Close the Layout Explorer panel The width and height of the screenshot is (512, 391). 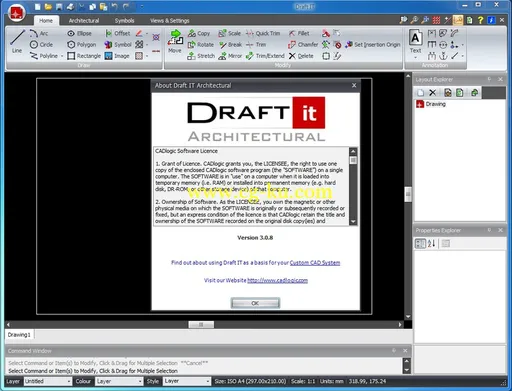coord(500,79)
